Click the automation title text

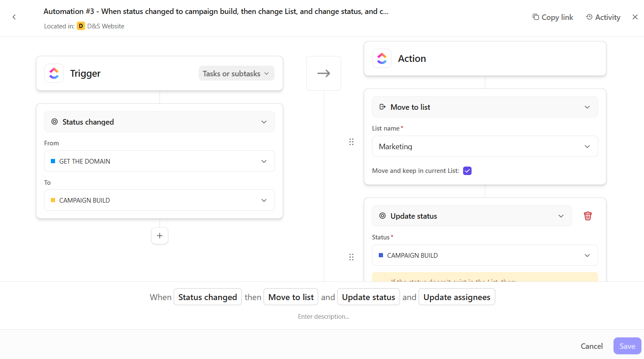click(x=216, y=11)
